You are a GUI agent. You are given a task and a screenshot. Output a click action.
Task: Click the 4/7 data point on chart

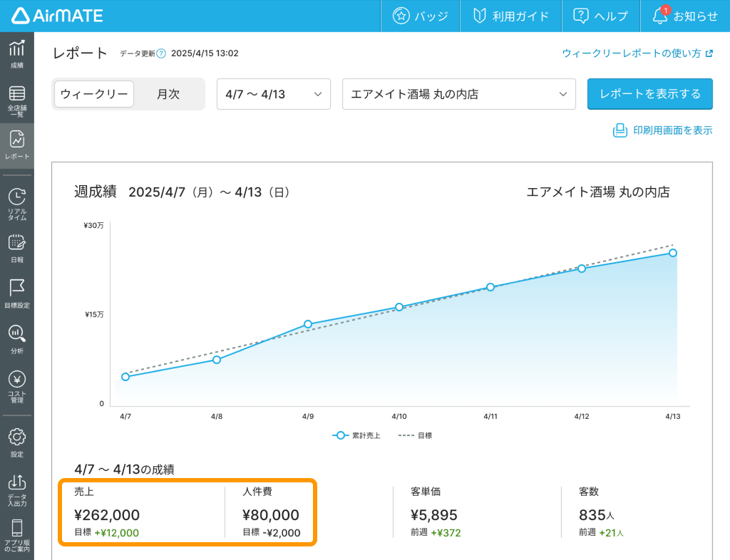(125, 377)
